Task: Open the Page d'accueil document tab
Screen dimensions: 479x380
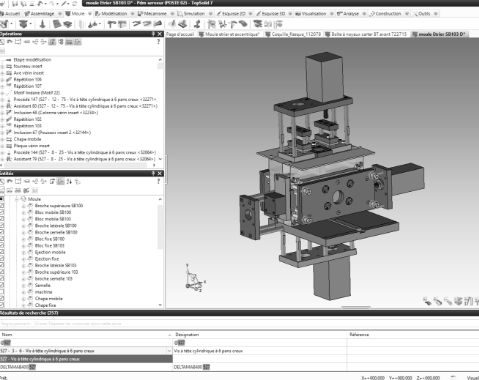Action: pos(180,34)
